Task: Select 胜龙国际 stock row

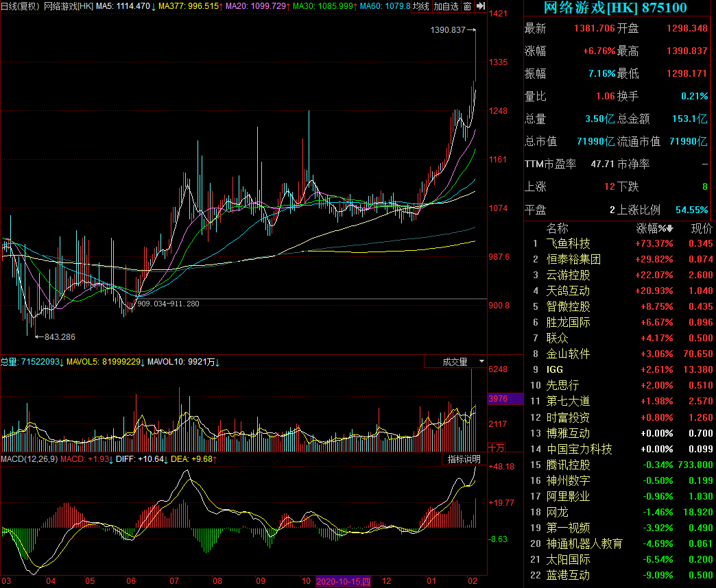Action: click(620, 323)
